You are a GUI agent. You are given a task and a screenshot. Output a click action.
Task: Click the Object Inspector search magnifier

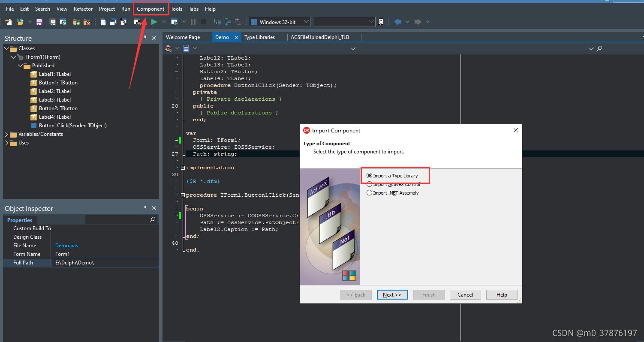(153, 219)
